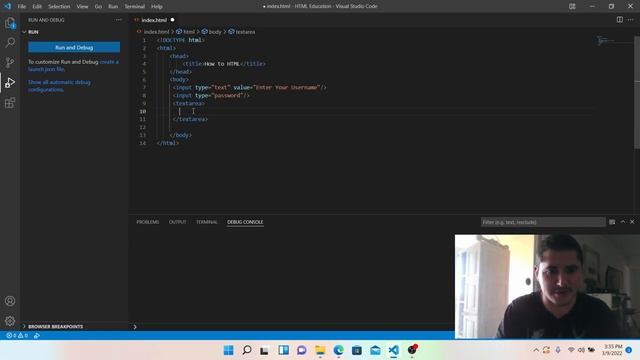Open Run and Debug panel more actions
The width and height of the screenshot is (640, 360).
118,20
